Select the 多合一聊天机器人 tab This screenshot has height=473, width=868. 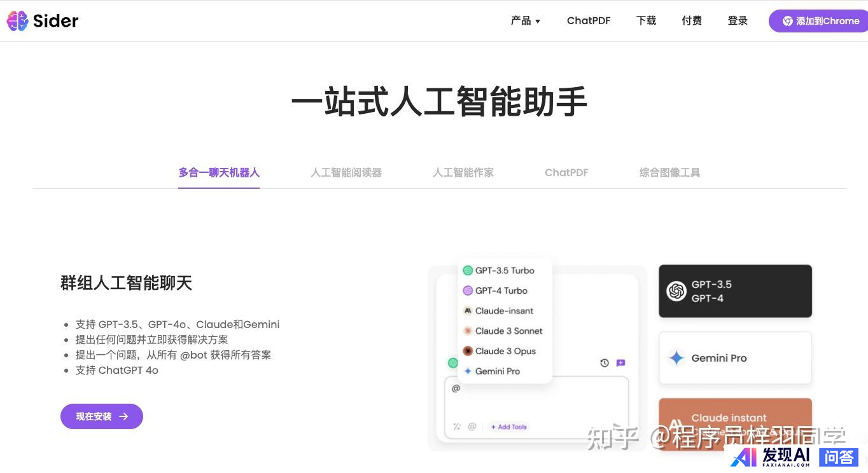[219, 172]
